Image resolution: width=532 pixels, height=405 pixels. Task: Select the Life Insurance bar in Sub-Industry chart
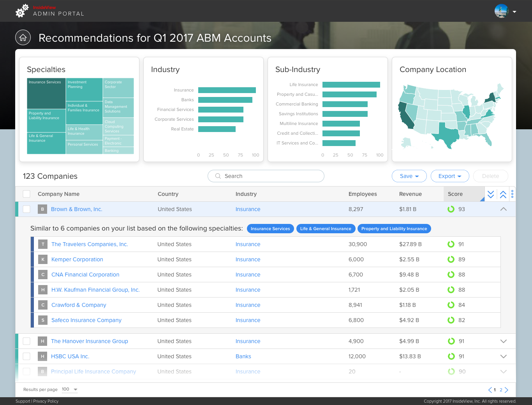coord(351,85)
